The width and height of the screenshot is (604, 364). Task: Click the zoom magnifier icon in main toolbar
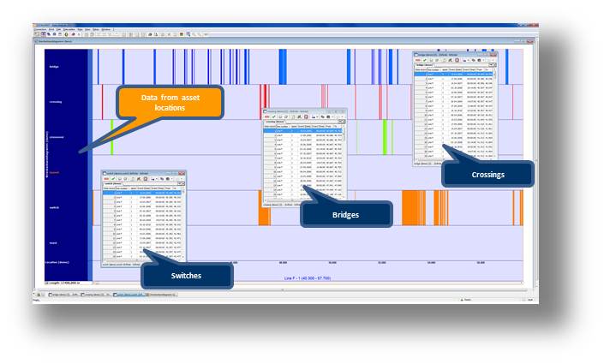(194, 34)
